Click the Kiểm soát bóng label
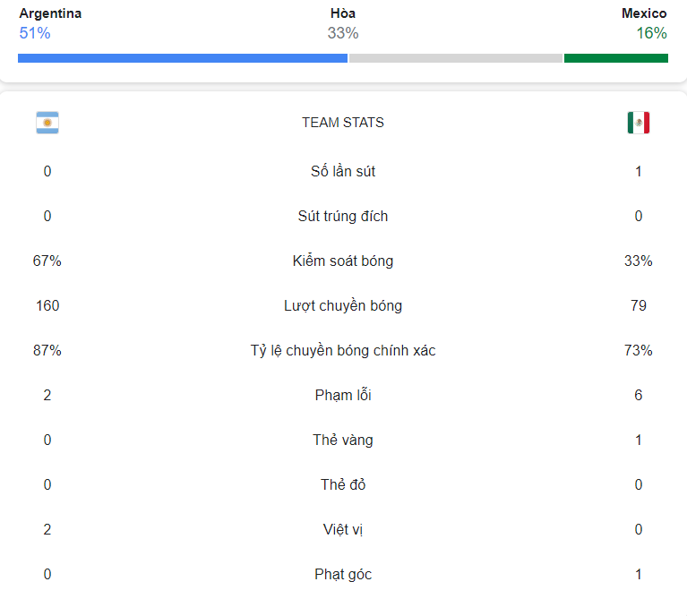Image resolution: width=687 pixels, height=616 pixels. click(x=343, y=261)
